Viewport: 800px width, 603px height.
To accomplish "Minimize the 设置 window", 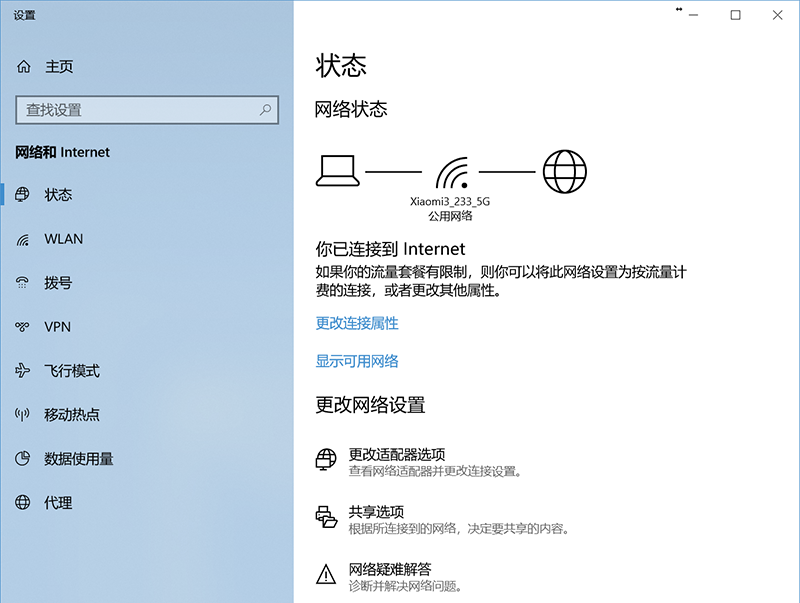I will click(693, 15).
